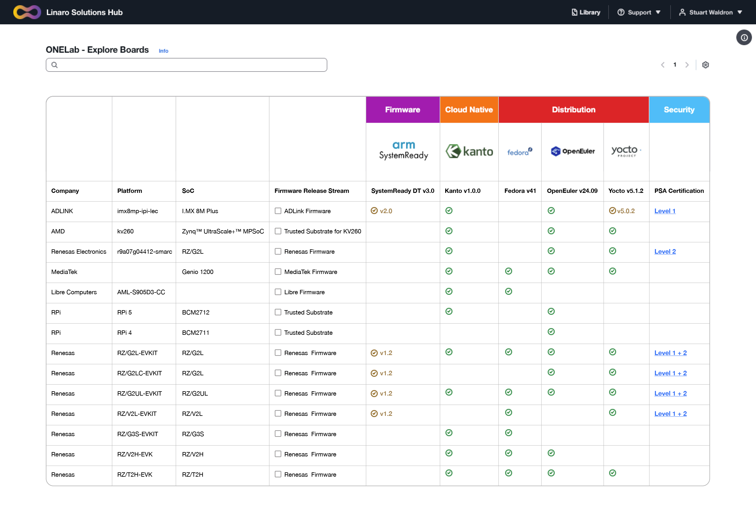Click Yocto checkmark in RZ/T2H-EVK row
This screenshot has width=756, height=532.
(612, 473)
